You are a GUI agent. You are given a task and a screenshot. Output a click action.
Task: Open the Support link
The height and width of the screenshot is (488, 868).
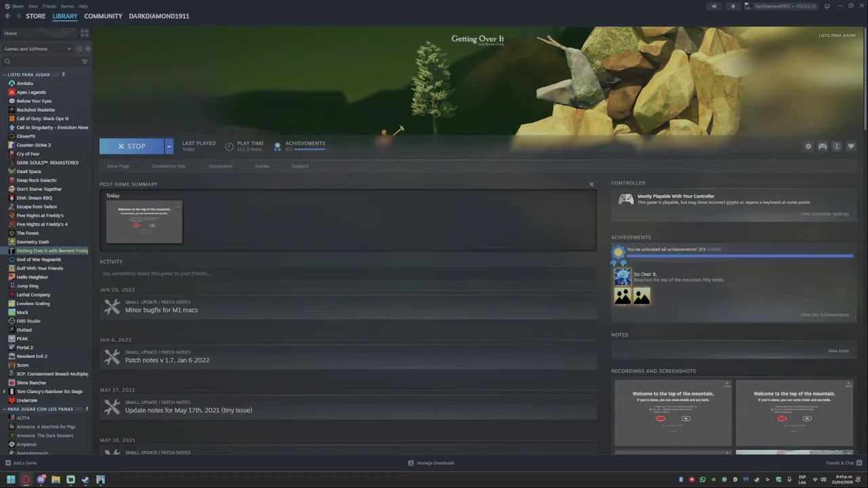(300, 166)
